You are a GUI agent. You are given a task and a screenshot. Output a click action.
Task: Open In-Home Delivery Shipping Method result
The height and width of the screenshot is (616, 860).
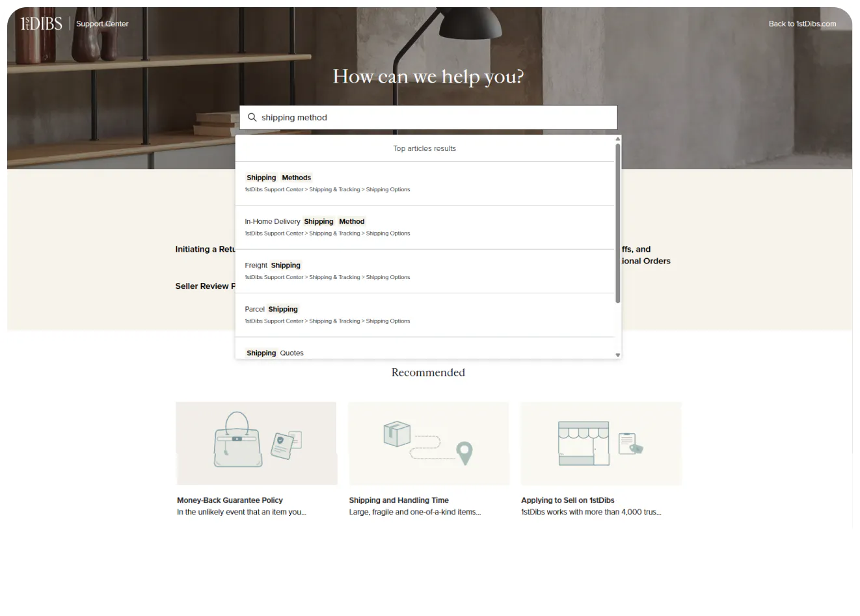click(424, 228)
